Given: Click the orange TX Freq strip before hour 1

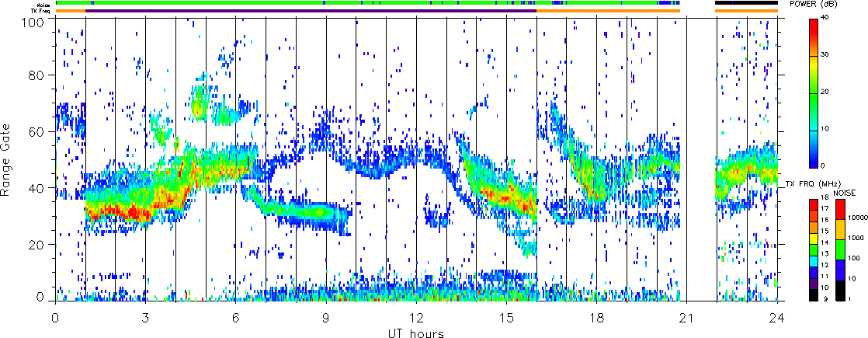Looking at the screenshot, I should (71, 11).
